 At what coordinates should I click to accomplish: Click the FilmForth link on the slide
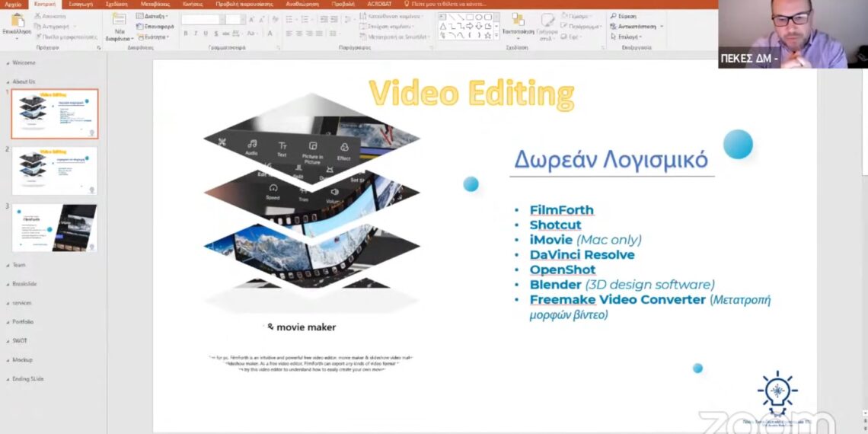[x=561, y=210]
